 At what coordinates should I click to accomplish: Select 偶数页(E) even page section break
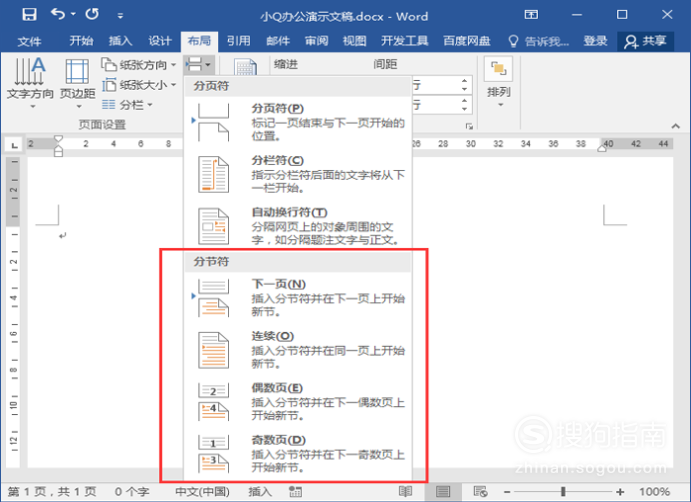tap(298, 402)
